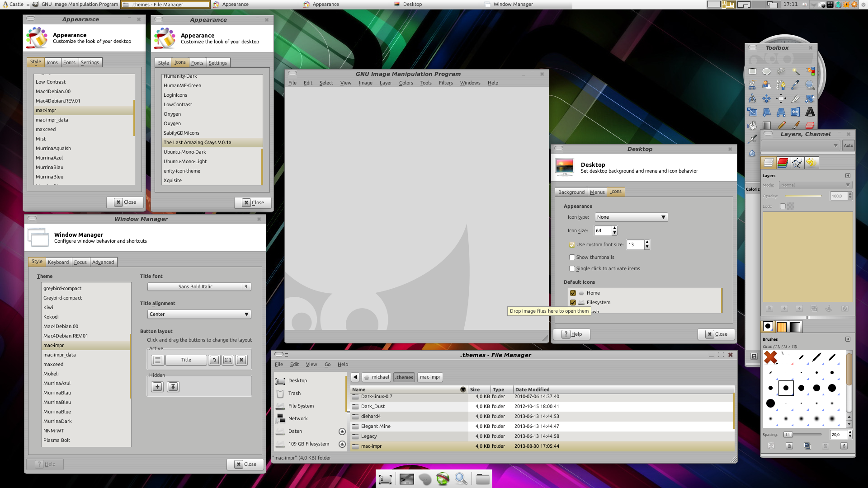The height and width of the screenshot is (488, 868).
Task: Open the Title alignment Center dropdown
Action: [x=199, y=314]
